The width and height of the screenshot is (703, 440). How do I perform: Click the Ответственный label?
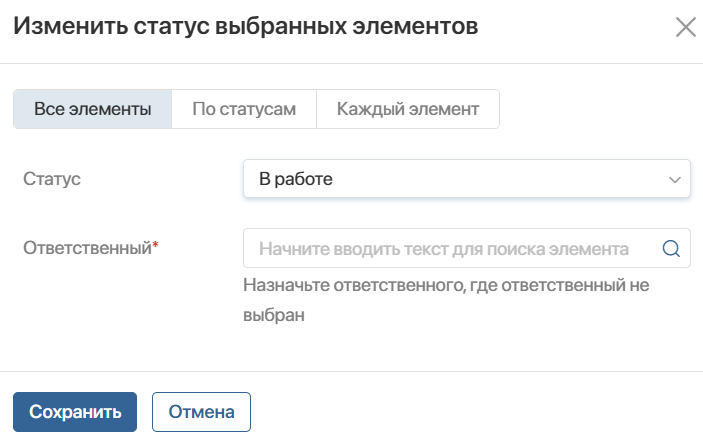[x=91, y=248]
